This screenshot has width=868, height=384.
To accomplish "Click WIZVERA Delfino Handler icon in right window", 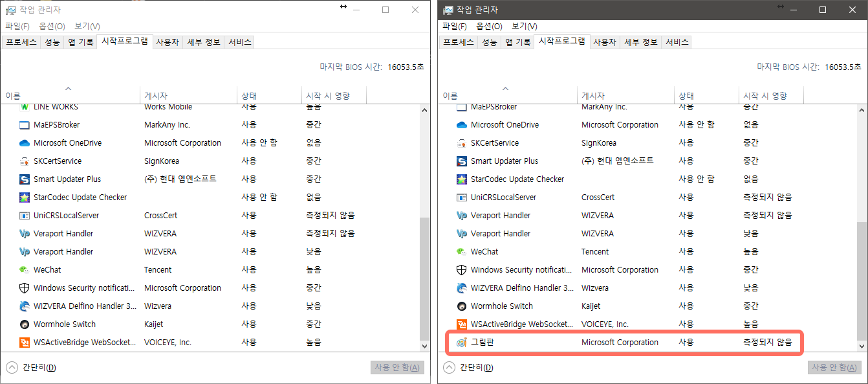I will pyautogui.click(x=462, y=288).
